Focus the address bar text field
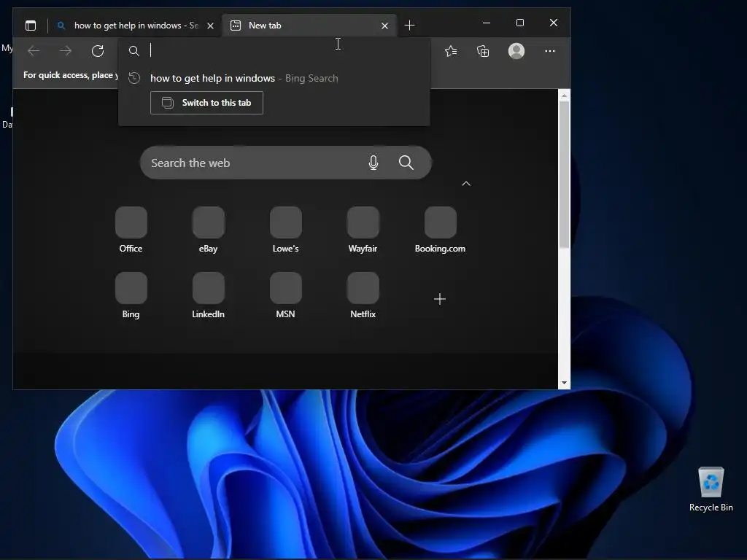The image size is (747, 560). (286, 50)
